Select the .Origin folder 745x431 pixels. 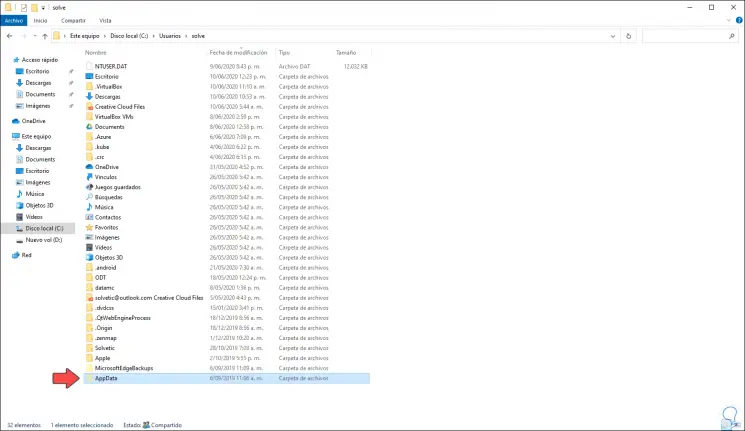coord(103,328)
